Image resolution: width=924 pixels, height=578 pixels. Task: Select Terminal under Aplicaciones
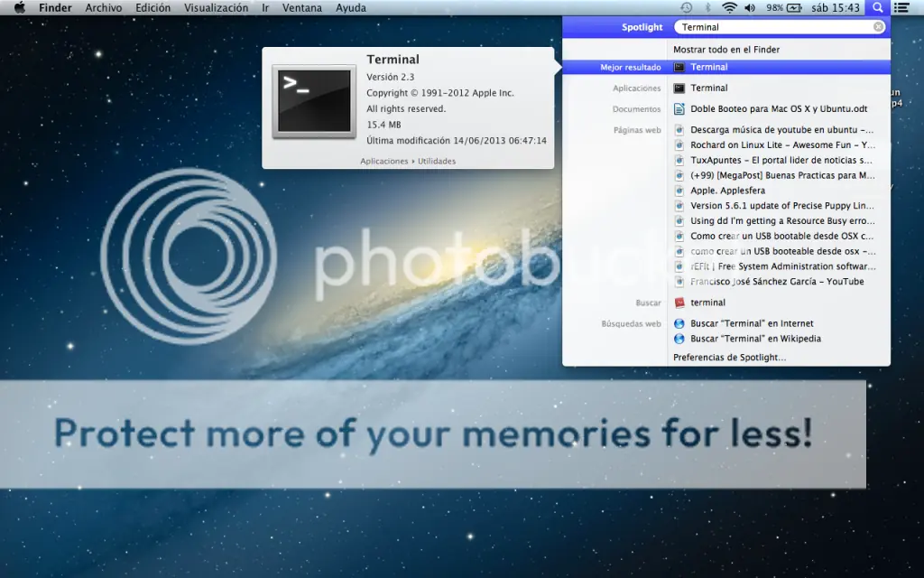pos(709,88)
